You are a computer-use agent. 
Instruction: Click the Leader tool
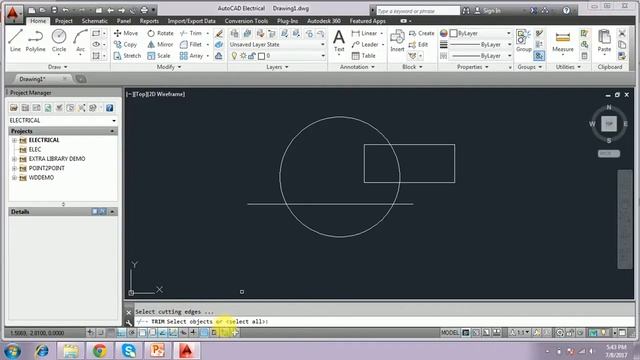click(x=365, y=44)
